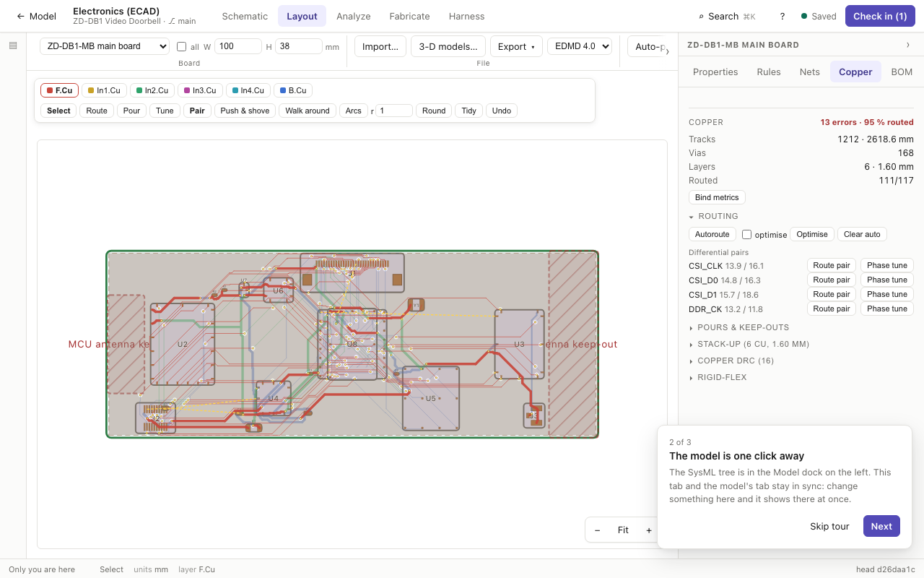This screenshot has width=924, height=578.
Task: Open the board selector dropdown
Action: point(105,46)
